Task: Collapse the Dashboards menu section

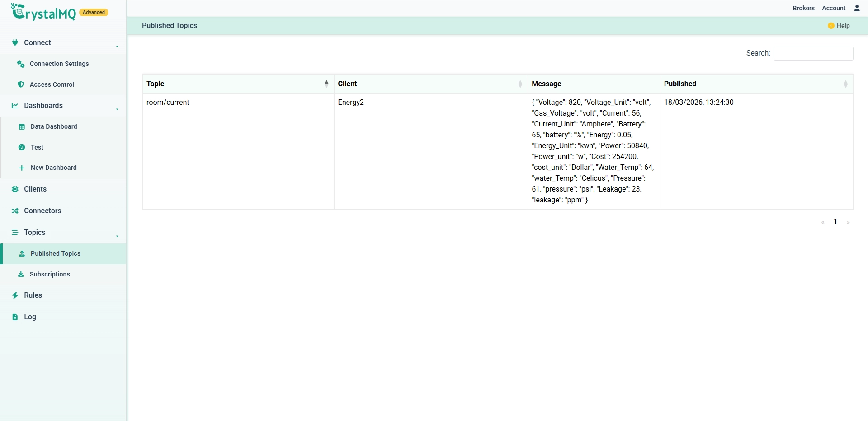Action: 117,109
